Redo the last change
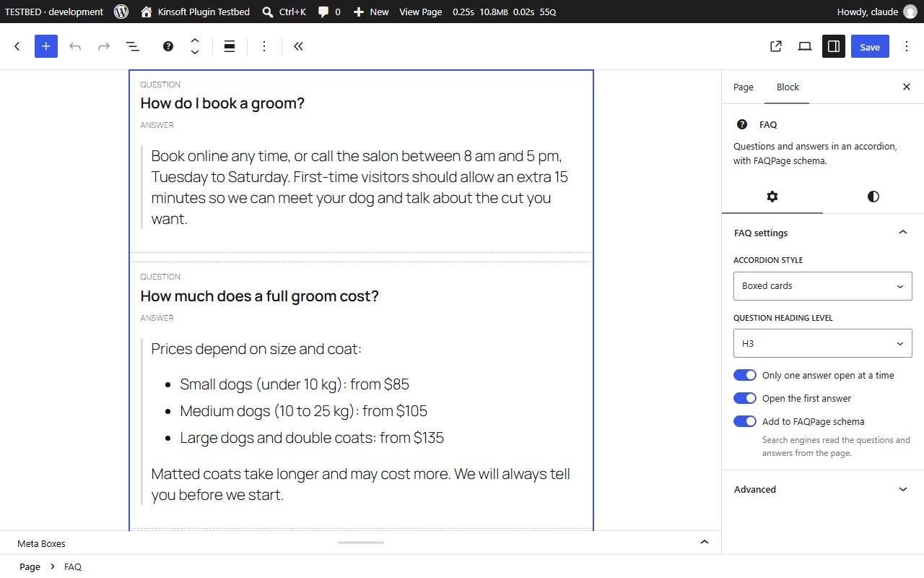Screen dimensions: 924x578 point(104,46)
